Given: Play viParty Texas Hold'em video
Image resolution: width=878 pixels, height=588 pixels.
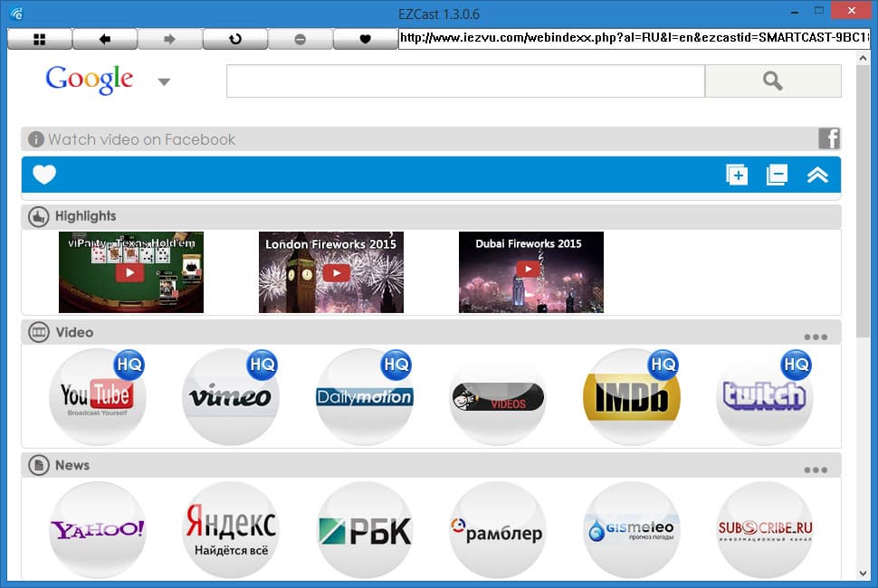Looking at the screenshot, I should [x=131, y=272].
